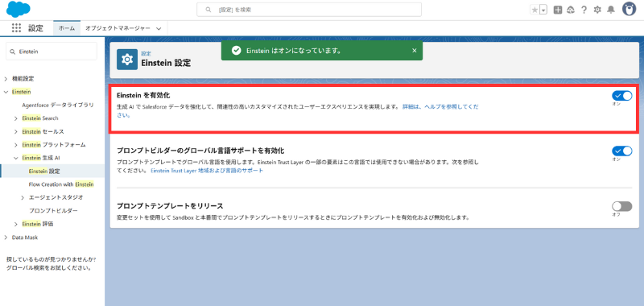Open the Trailhead guidance icon
The image size is (644, 306).
[x=571, y=10]
